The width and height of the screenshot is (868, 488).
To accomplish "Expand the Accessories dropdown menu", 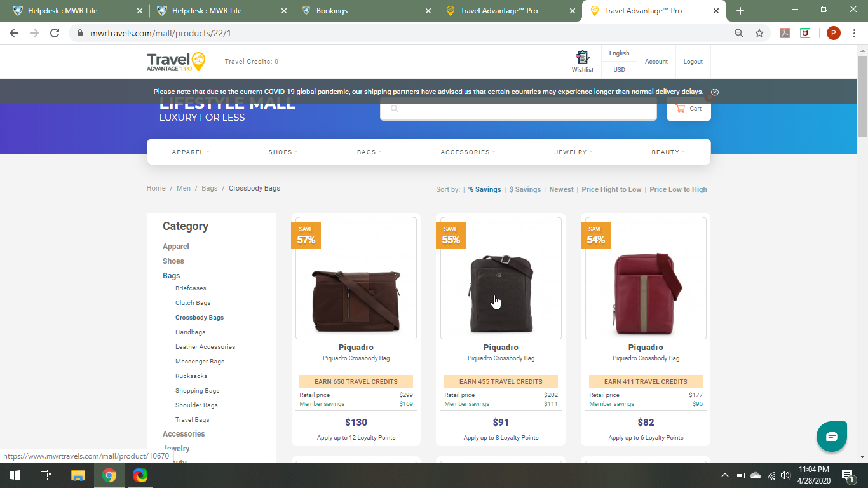I will (468, 152).
